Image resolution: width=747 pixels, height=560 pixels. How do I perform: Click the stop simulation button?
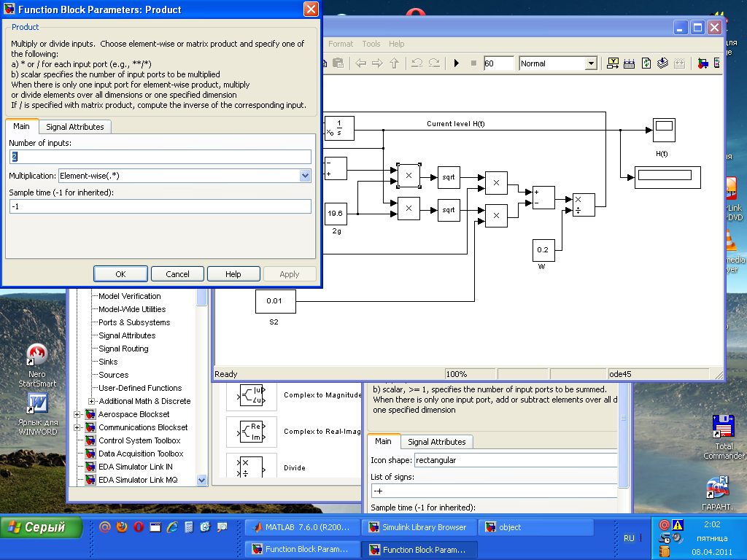473,63
